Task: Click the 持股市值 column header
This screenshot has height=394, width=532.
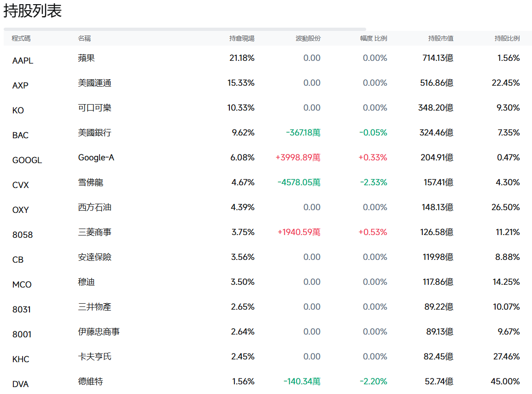Action: [440, 38]
